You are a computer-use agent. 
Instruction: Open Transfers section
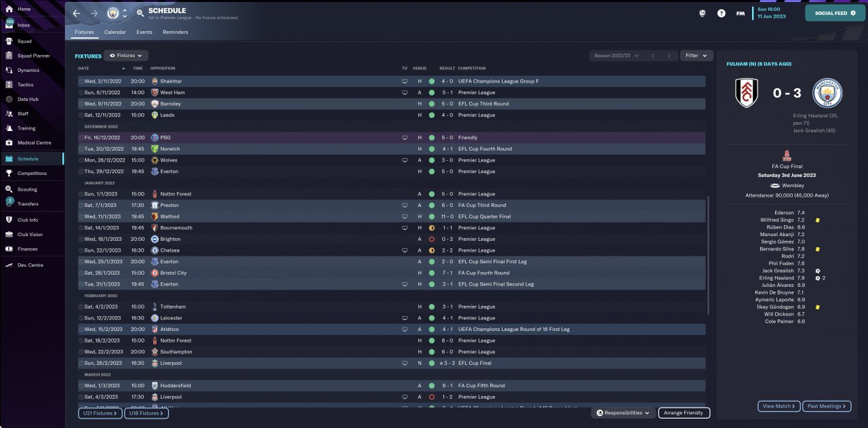tap(28, 203)
